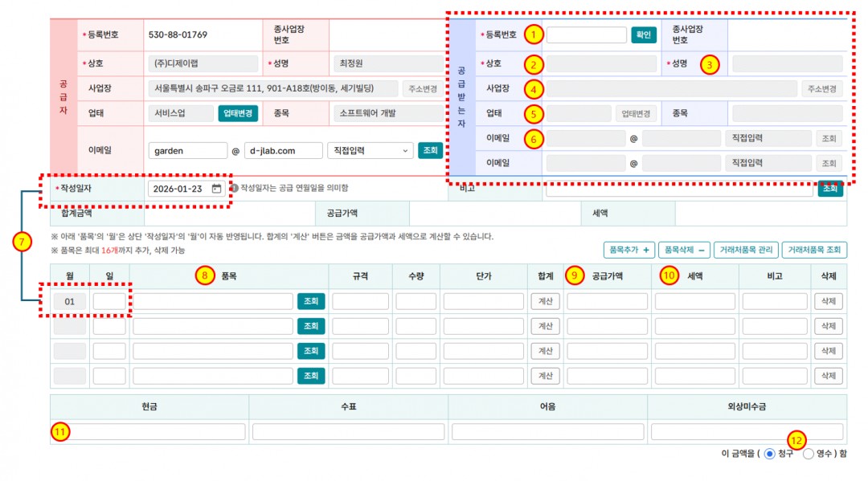
Task: Click the 품목추가 plus button
Action: 628,250
